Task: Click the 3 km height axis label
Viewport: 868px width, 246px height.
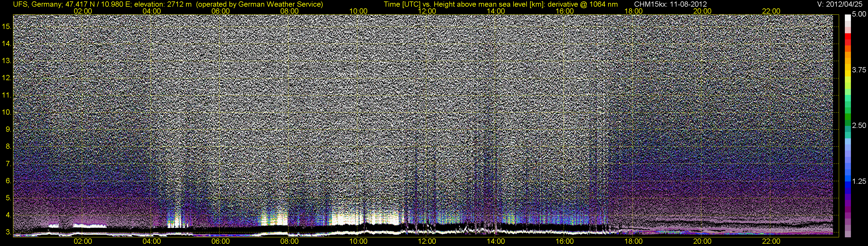Action: 8,232
